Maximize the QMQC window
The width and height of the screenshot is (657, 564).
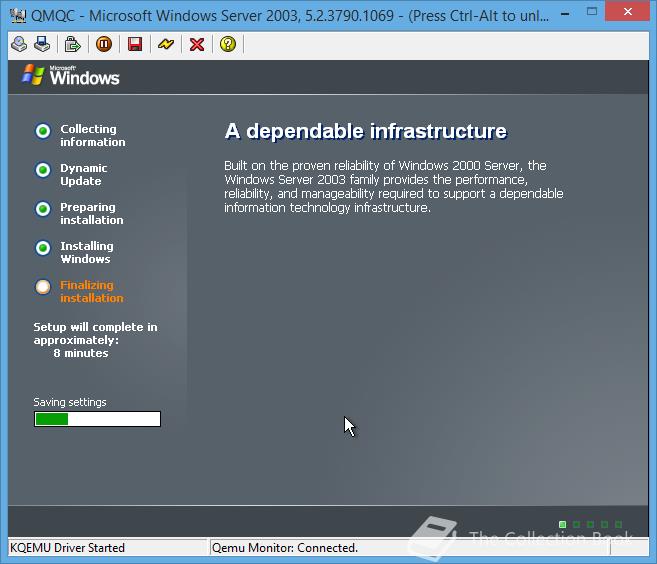click(x=592, y=12)
